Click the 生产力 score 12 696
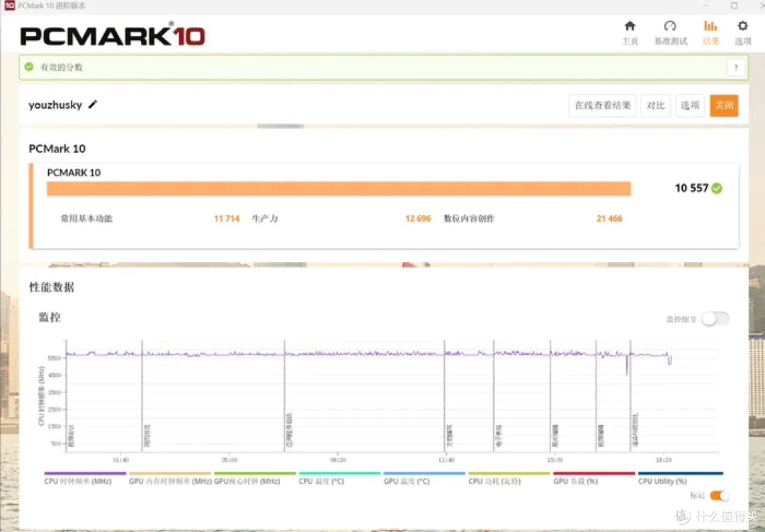 click(418, 219)
